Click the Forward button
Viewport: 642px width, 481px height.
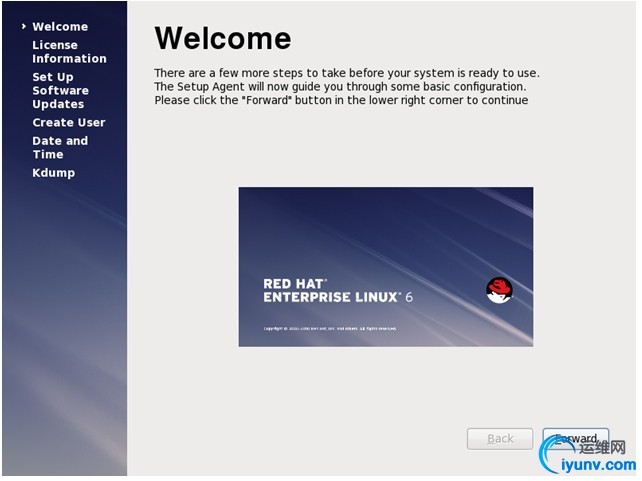pyautogui.click(x=576, y=438)
